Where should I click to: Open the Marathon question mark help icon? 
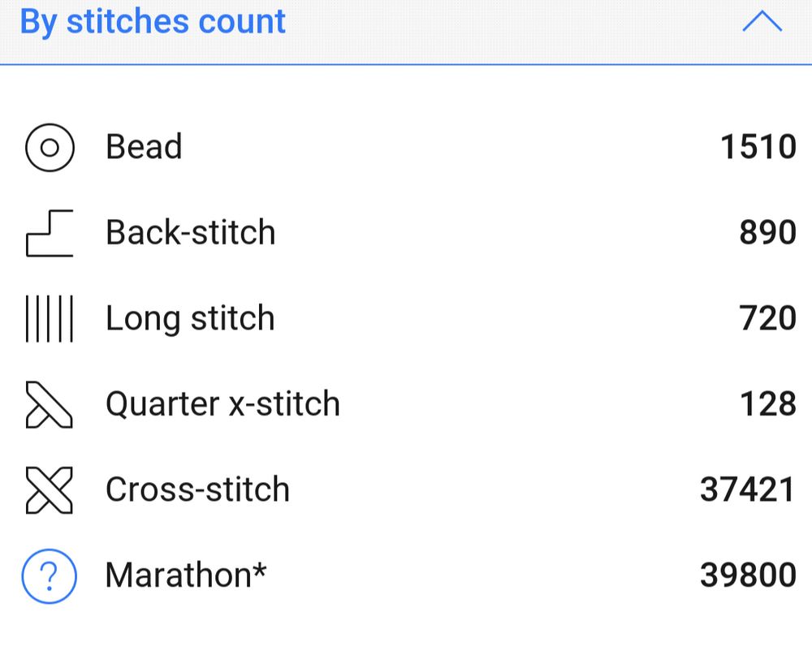[50, 576]
